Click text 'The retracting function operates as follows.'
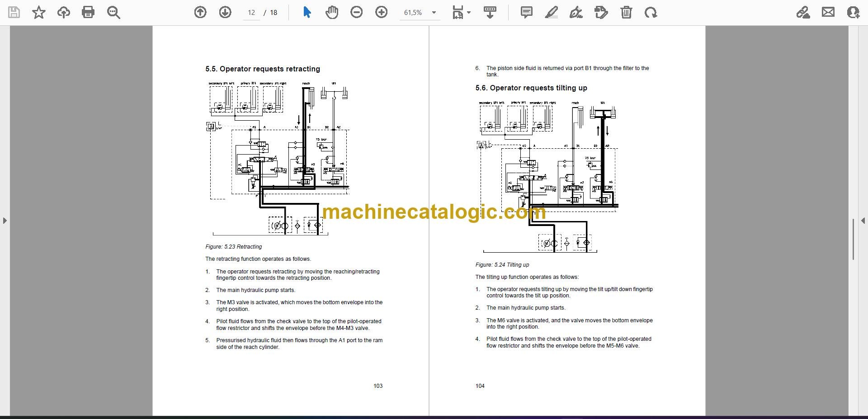 point(258,259)
